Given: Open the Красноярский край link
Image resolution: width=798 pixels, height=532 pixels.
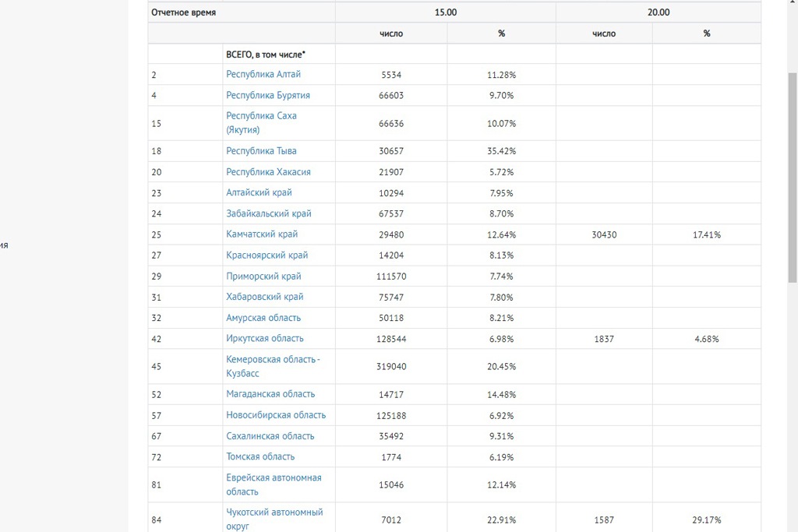Looking at the screenshot, I should pos(267,255).
